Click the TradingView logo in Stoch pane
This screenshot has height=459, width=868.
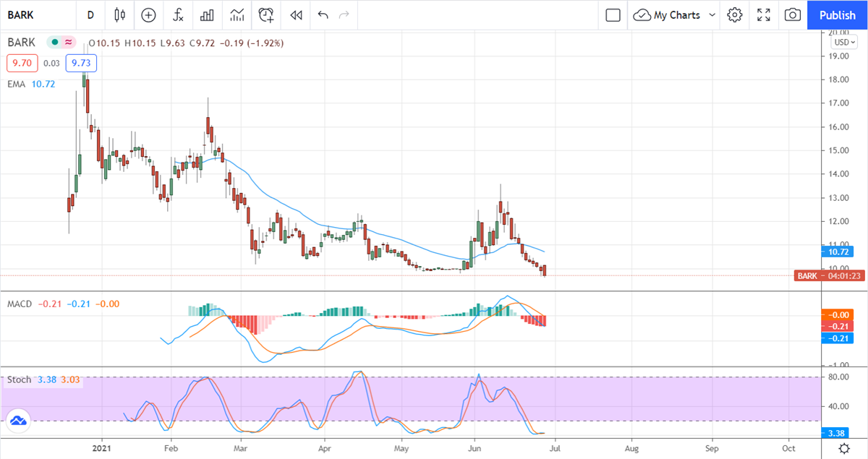(x=18, y=421)
